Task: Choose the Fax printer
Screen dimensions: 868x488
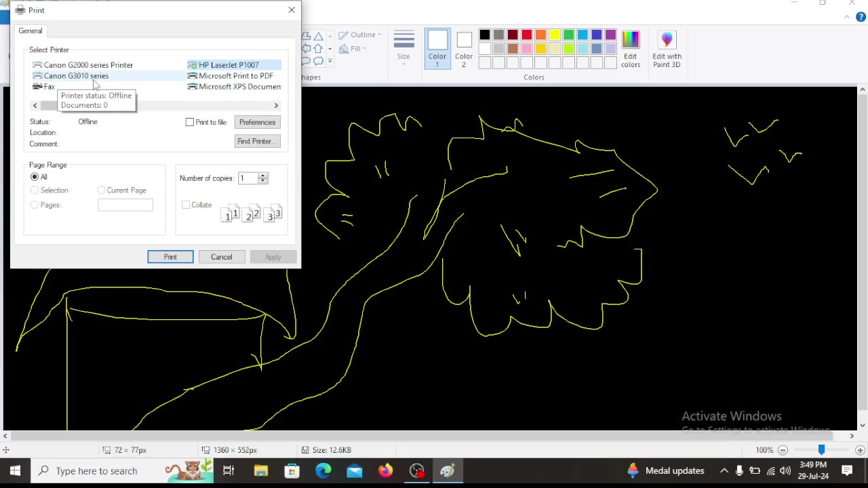Action: click(x=44, y=87)
